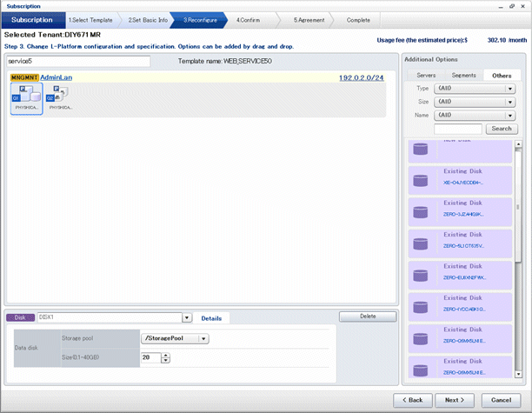Click the 4.Confirm wizard step
This screenshot has height=413, width=532.
(248, 20)
